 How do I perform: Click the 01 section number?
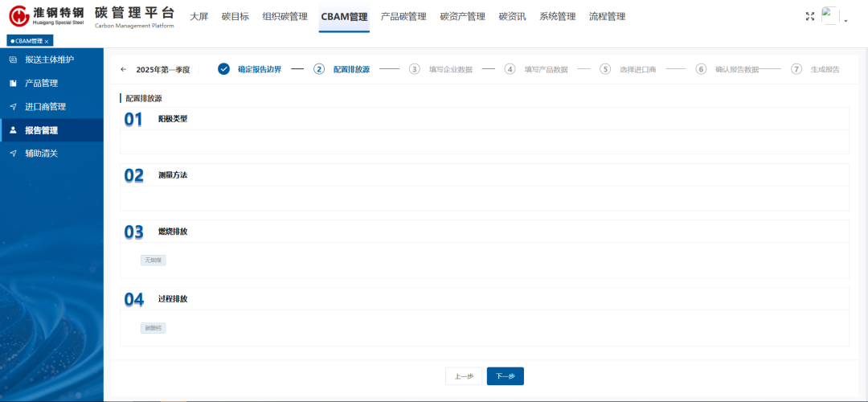(133, 119)
